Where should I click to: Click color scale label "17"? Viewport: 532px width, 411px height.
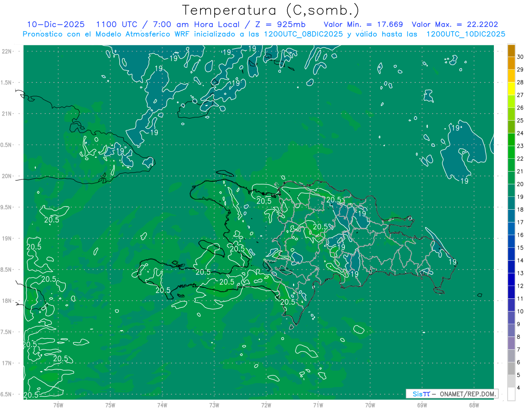[x=521, y=222]
